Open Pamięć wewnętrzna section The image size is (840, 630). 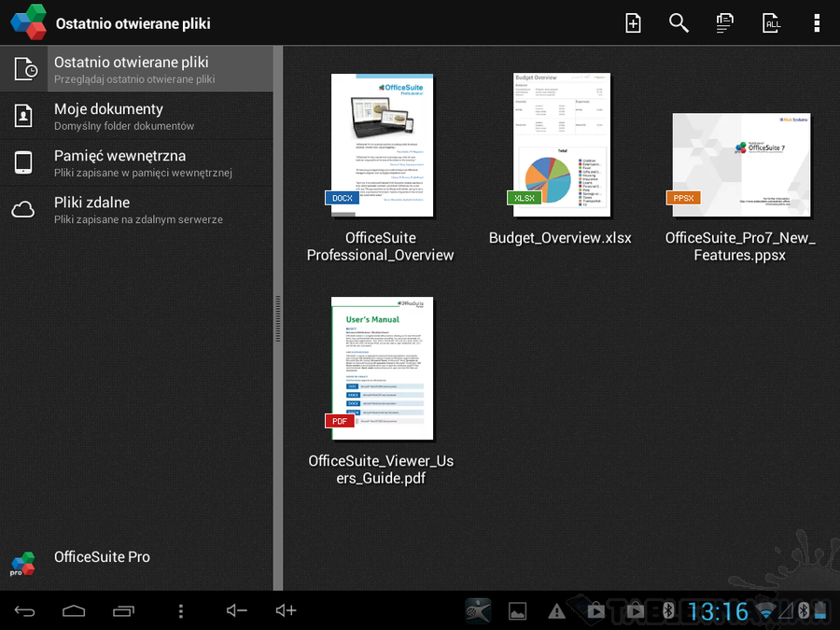tap(136, 162)
